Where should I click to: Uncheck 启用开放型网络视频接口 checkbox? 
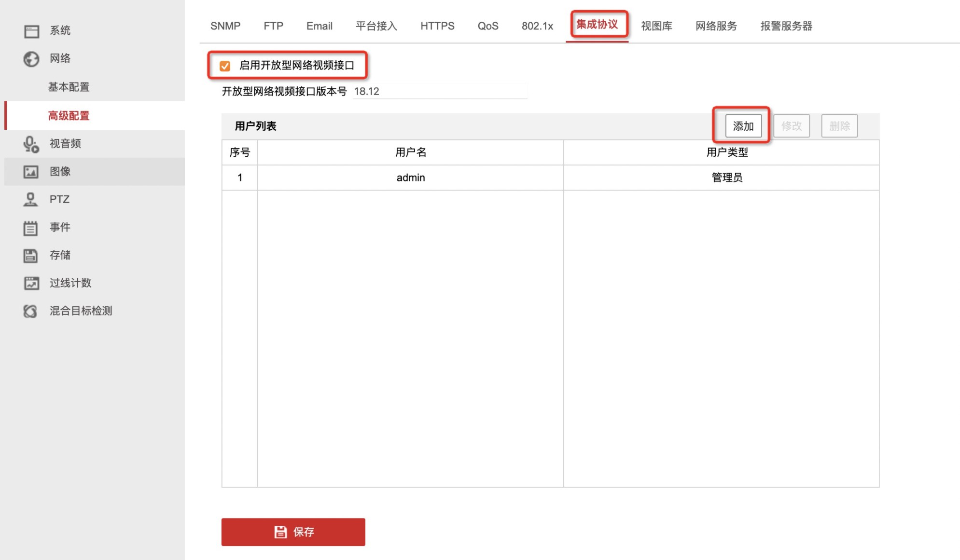(x=225, y=66)
